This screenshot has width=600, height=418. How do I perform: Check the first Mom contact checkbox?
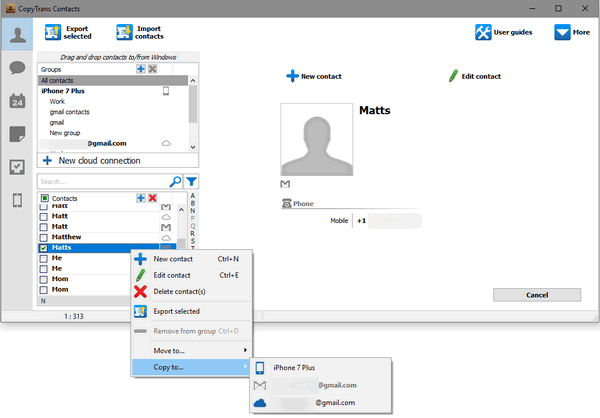click(44, 279)
